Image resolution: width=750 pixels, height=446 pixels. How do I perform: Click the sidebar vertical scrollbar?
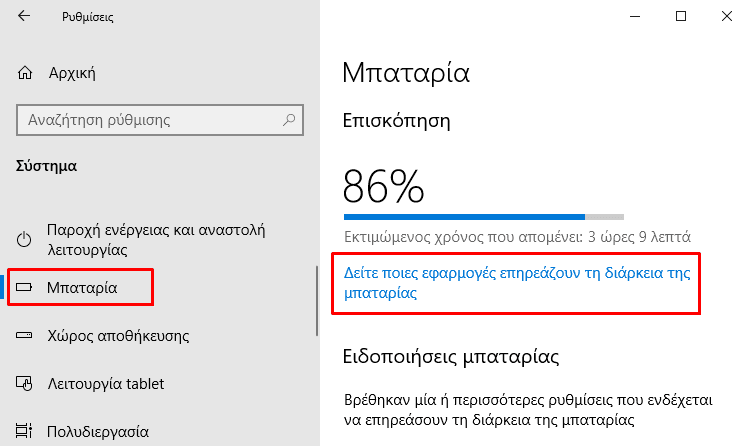(x=317, y=301)
